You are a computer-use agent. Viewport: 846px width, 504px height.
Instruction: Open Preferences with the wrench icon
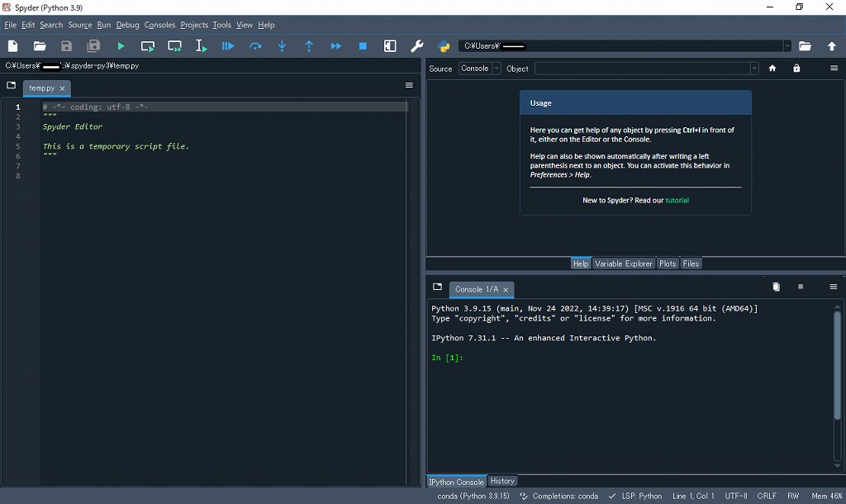pyautogui.click(x=417, y=46)
